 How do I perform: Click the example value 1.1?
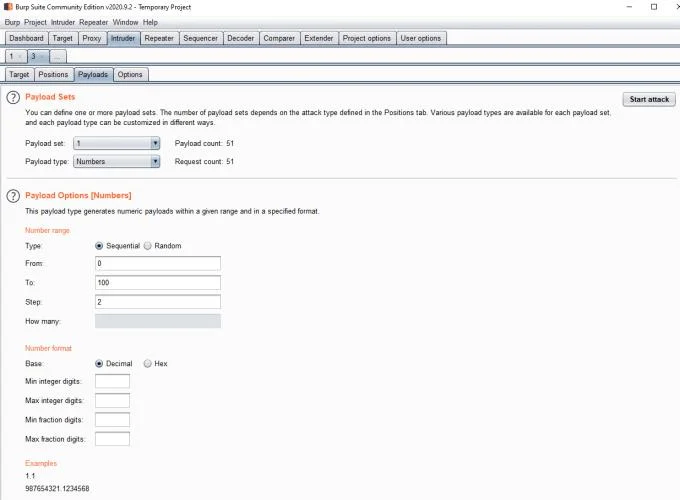click(30, 476)
